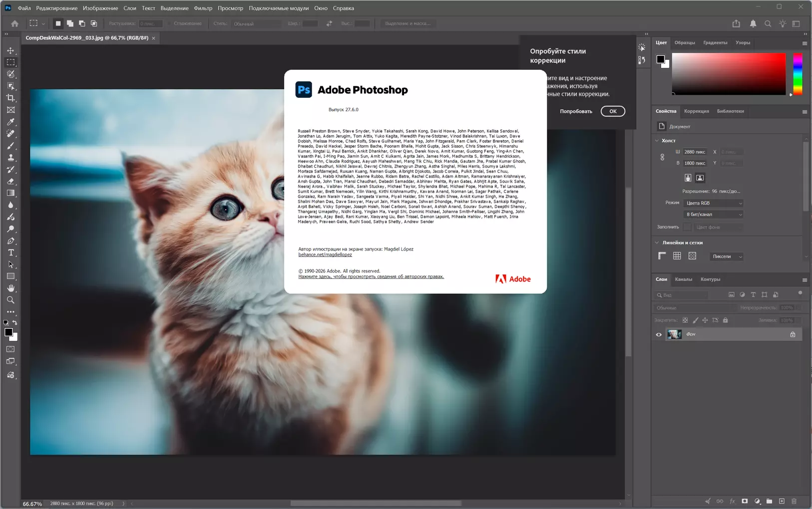Screen dimensions: 812x509
Task: Open the 8 бит/канал depth dropdown
Action: (x=714, y=215)
